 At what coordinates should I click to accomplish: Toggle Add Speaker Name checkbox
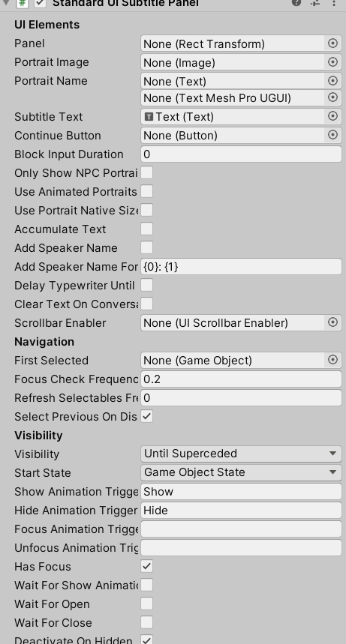click(146, 247)
